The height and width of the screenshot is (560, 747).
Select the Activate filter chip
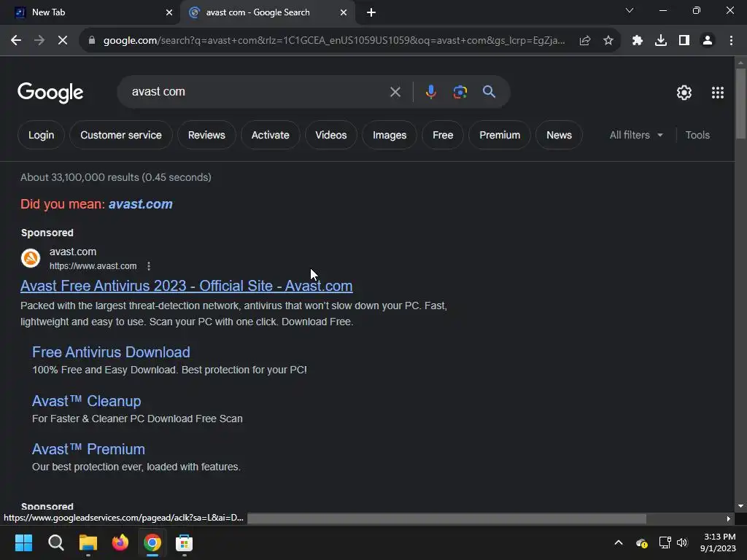pos(270,135)
